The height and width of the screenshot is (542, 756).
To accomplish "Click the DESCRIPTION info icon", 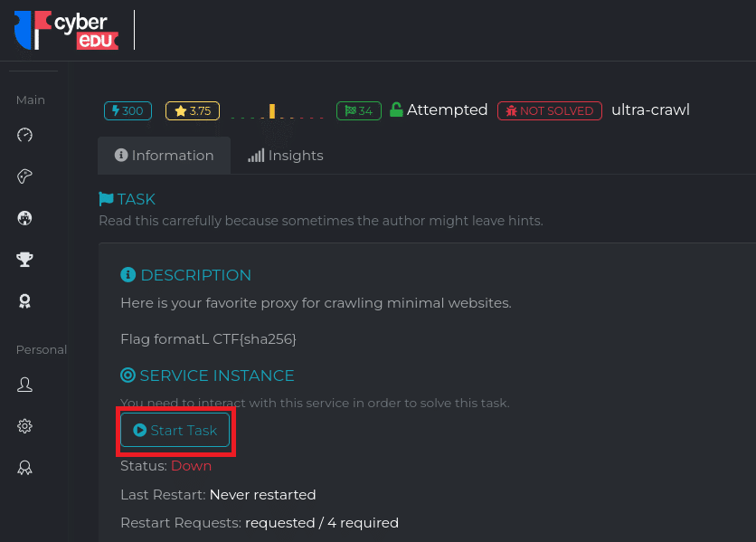I will 128,275.
